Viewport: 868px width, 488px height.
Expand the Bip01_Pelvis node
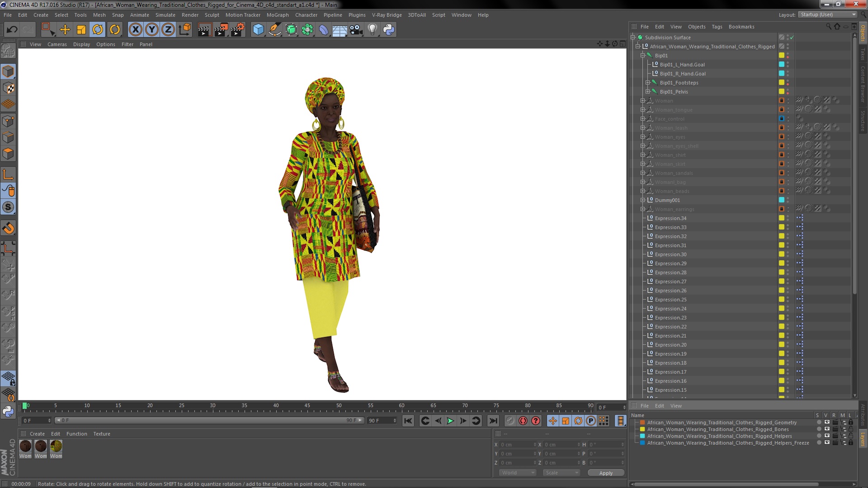click(x=648, y=92)
